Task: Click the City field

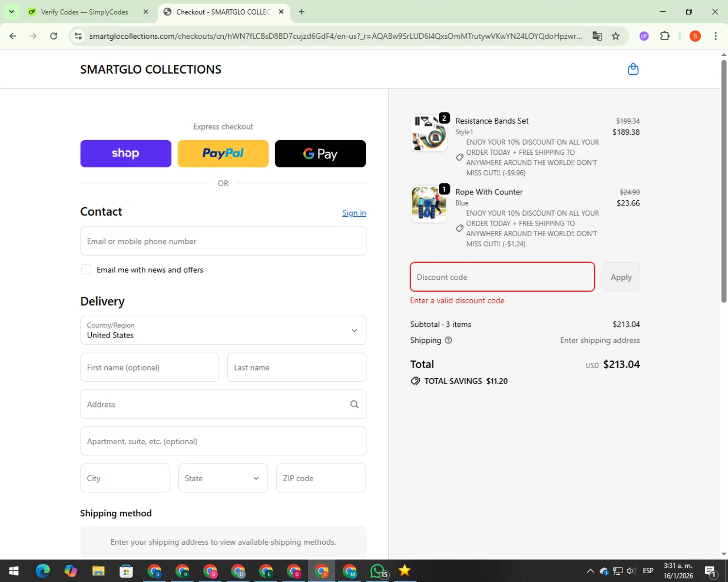Action: coord(125,478)
